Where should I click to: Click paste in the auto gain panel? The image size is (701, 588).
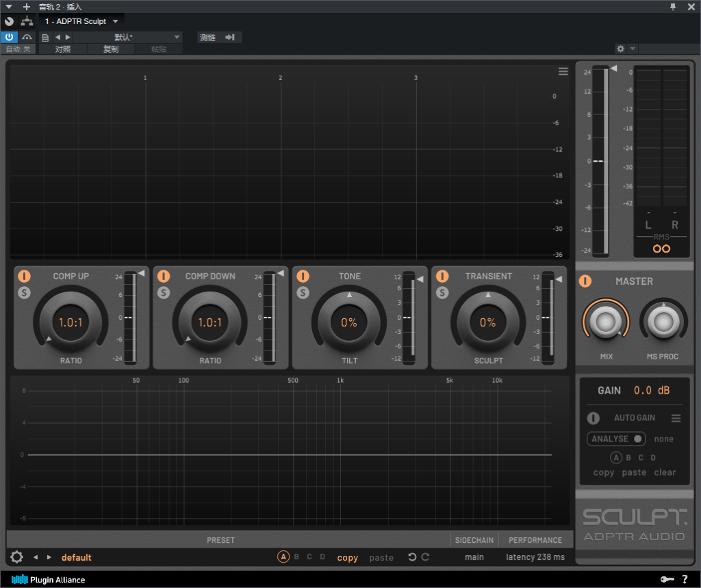click(634, 472)
